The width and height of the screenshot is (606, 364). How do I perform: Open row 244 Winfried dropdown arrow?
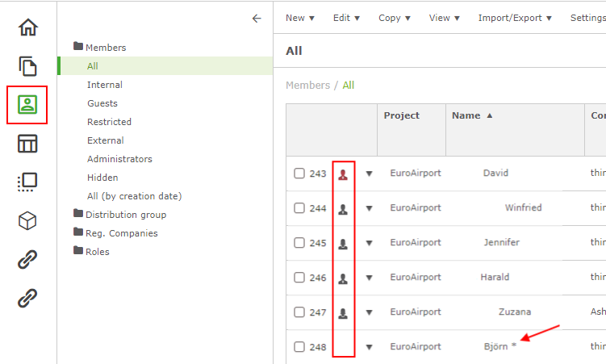pos(369,209)
